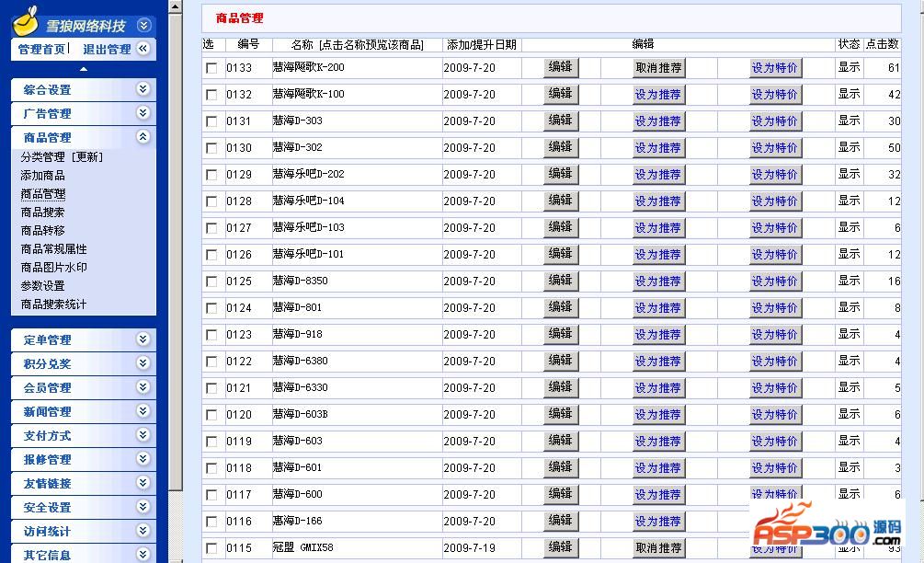This screenshot has width=924, height=563.
Task: Preview product 惠海D-166
Action: pos(297,522)
